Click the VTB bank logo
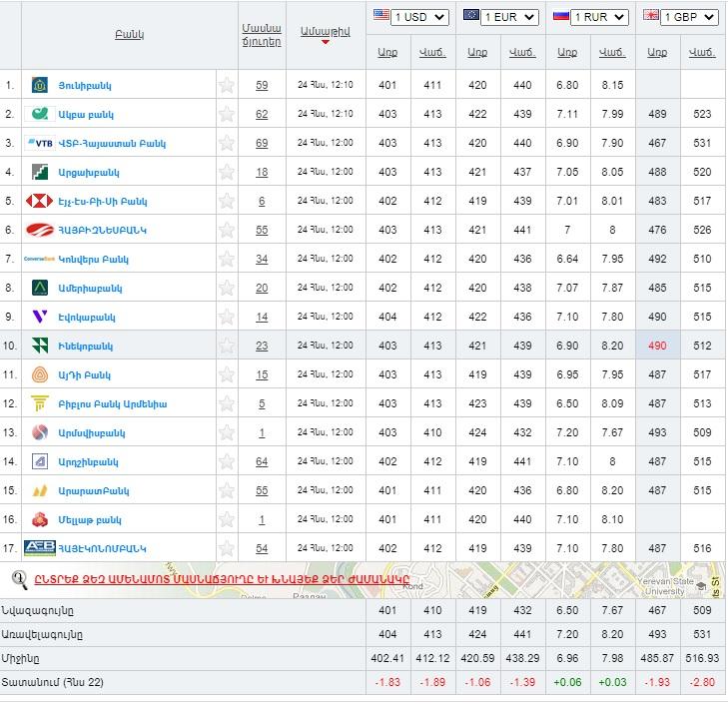Viewport: 728px width, 706px height. (40, 144)
